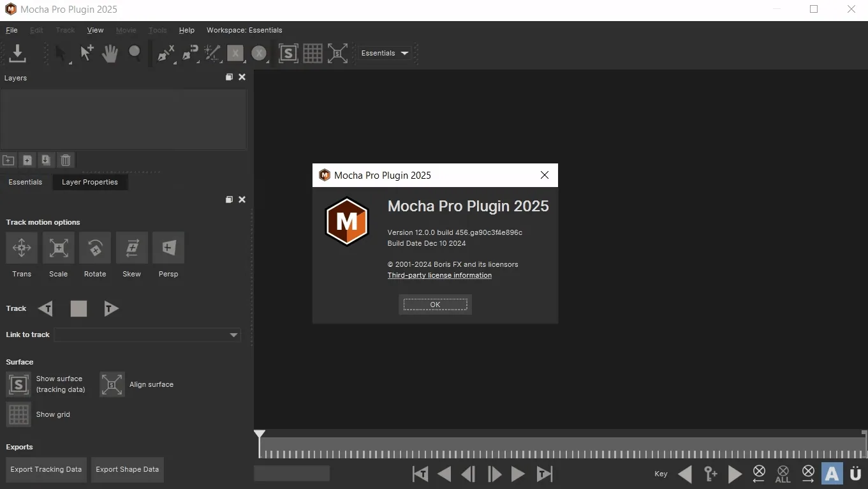Open Third-party license information link

click(439, 275)
